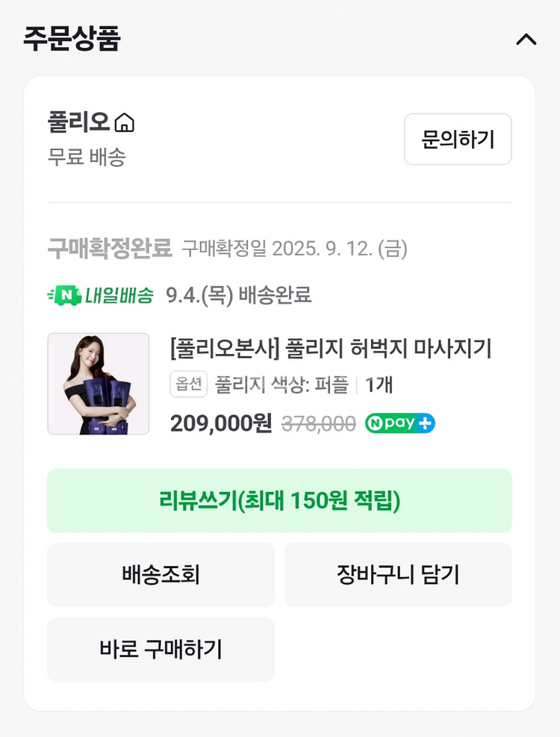Viewport: 560px width, 737px height.
Task: Click the crossed-out 378,000 original price
Action: 318,424
